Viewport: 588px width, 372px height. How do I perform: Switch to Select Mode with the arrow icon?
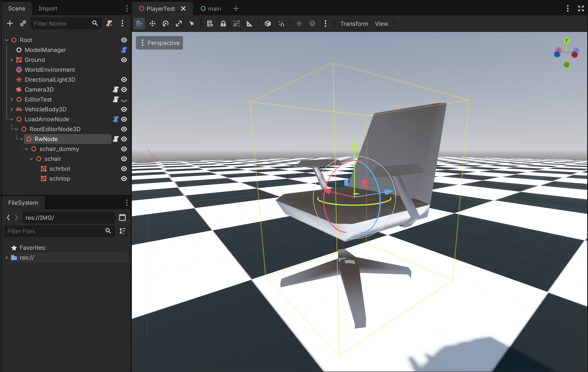[192, 24]
